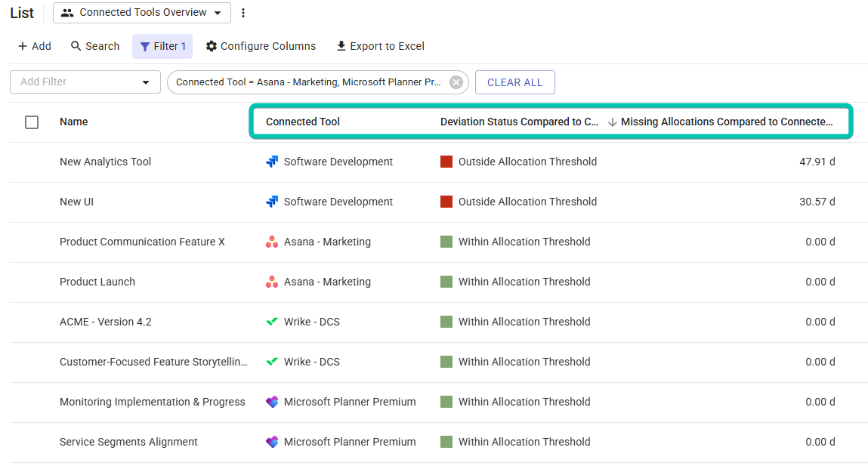Click the Jira icon beside New Analytics Tool
This screenshot has width=868, height=475.
(272, 162)
